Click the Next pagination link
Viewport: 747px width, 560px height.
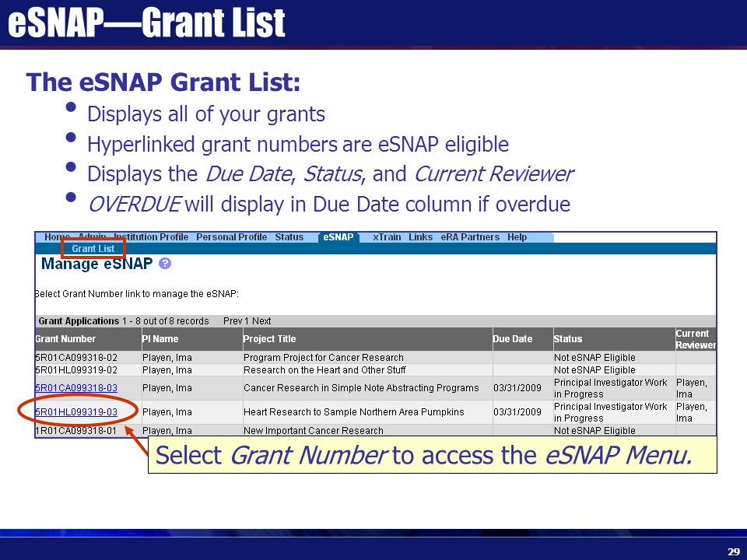pyautogui.click(x=261, y=321)
